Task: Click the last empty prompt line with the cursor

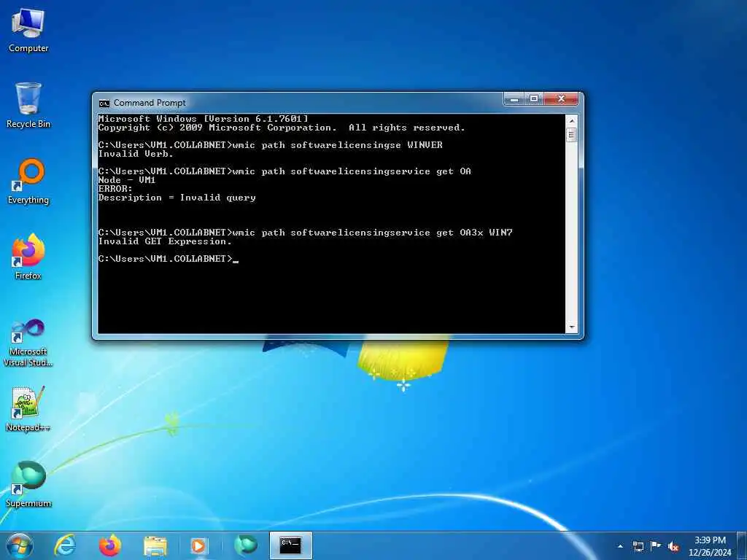Action: [169, 259]
